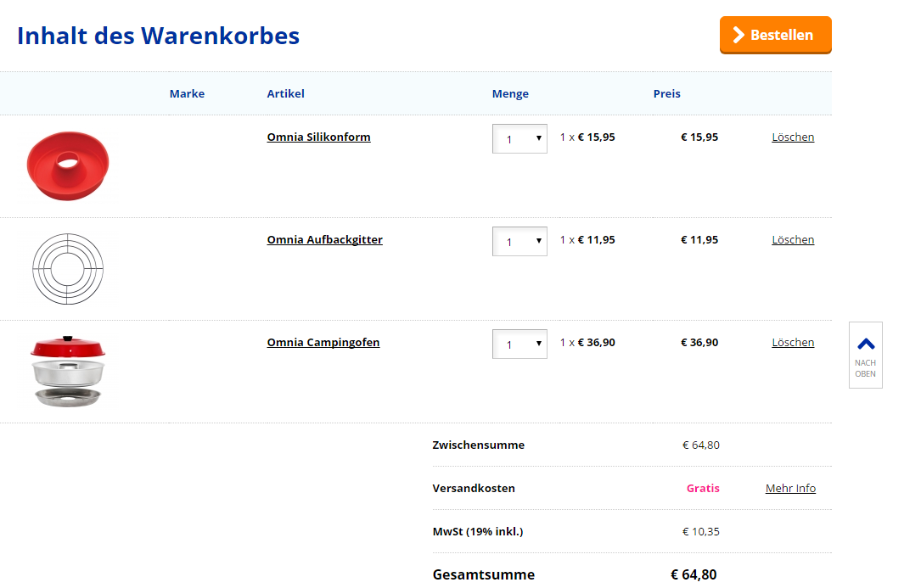Image resolution: width=921 pixels, height=588 pixels.
Task: Click the orange Bestellen button
Action: pos(775,35)
